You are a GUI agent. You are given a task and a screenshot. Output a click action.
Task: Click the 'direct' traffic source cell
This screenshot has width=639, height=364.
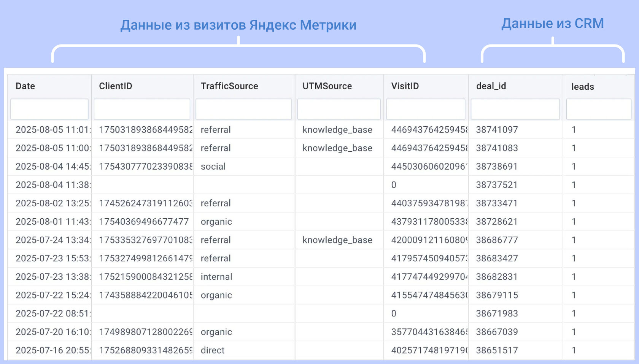[213, 350]
